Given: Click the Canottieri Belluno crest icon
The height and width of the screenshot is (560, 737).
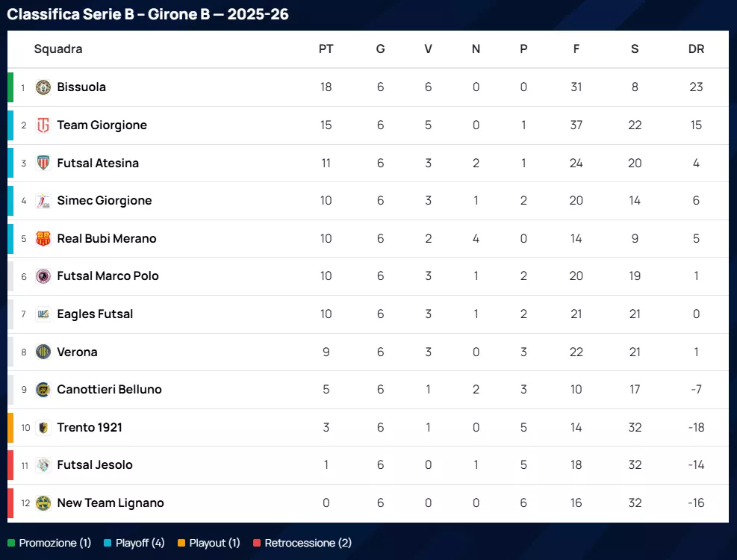Looking at the screenshot, I should tap(43, 390).
